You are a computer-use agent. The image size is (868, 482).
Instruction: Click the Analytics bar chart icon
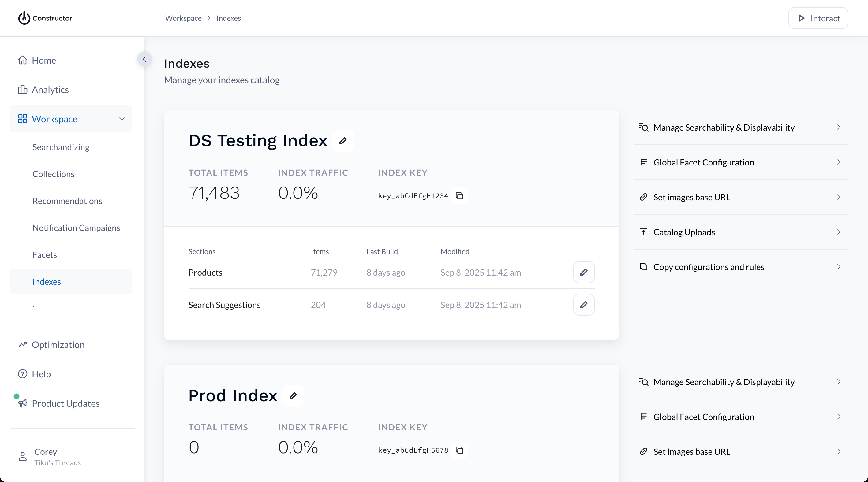[23, 90]
